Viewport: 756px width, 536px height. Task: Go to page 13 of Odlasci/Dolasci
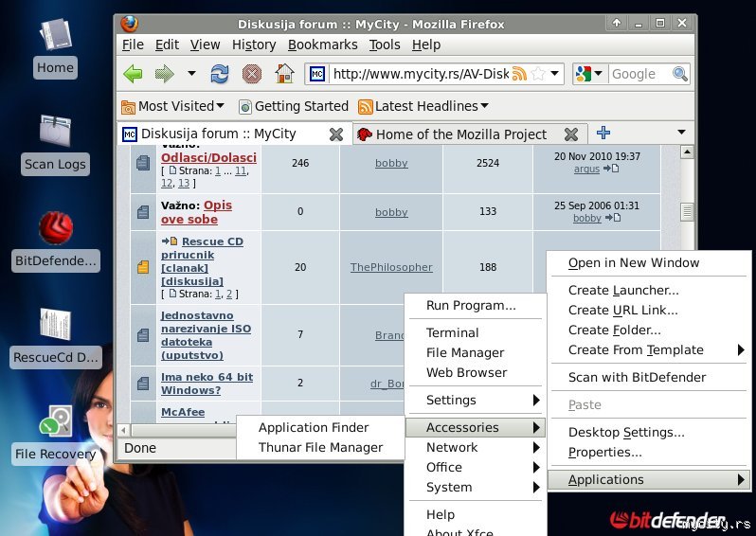(x=184, y=183)
